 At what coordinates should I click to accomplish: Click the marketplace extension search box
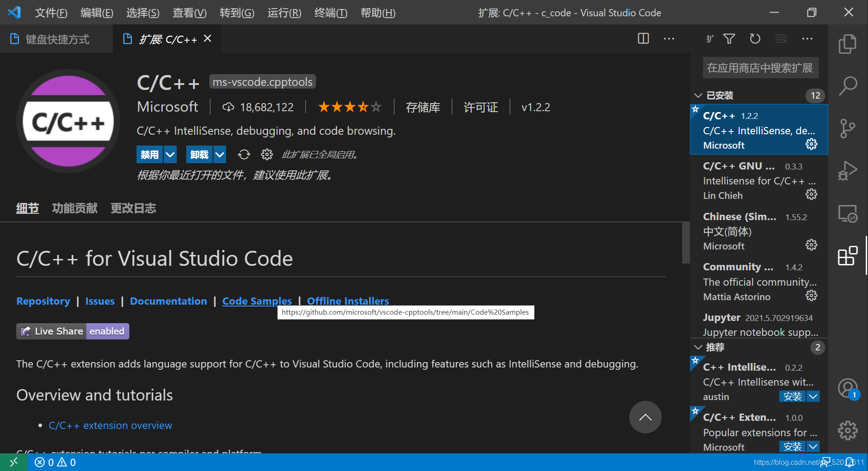[x=760, y=68]
